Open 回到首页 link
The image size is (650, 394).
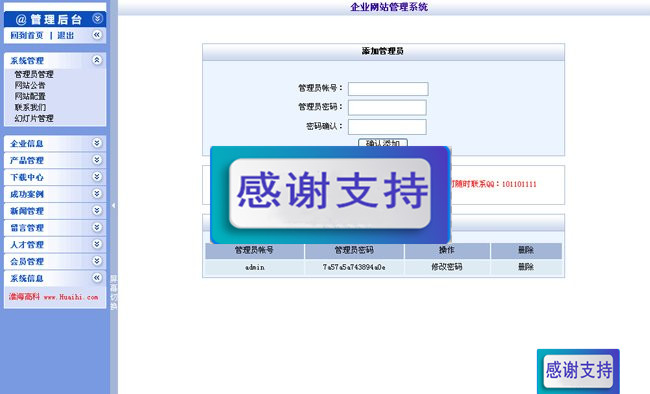coord(27,36)
